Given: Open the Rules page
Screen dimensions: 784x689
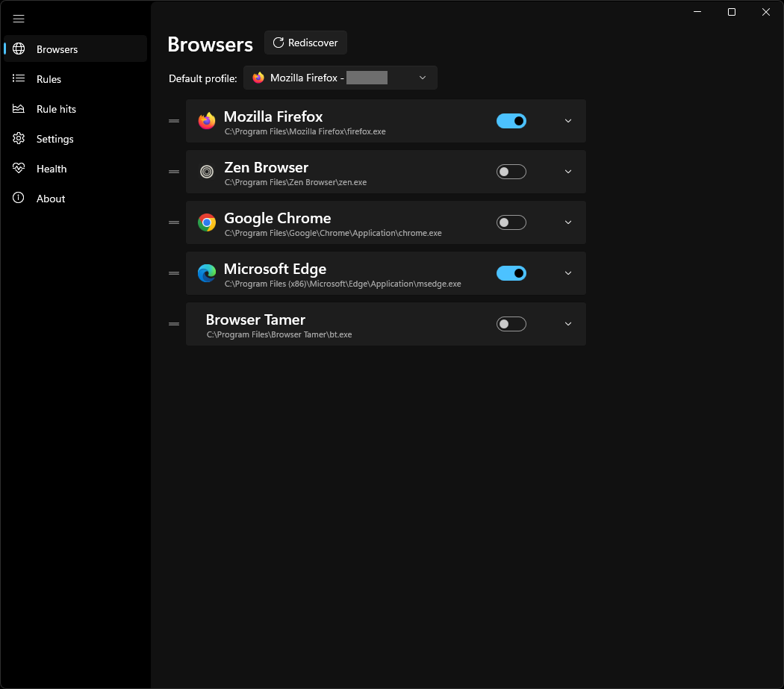Looking at the screenshot, I should tap(75, 79).
